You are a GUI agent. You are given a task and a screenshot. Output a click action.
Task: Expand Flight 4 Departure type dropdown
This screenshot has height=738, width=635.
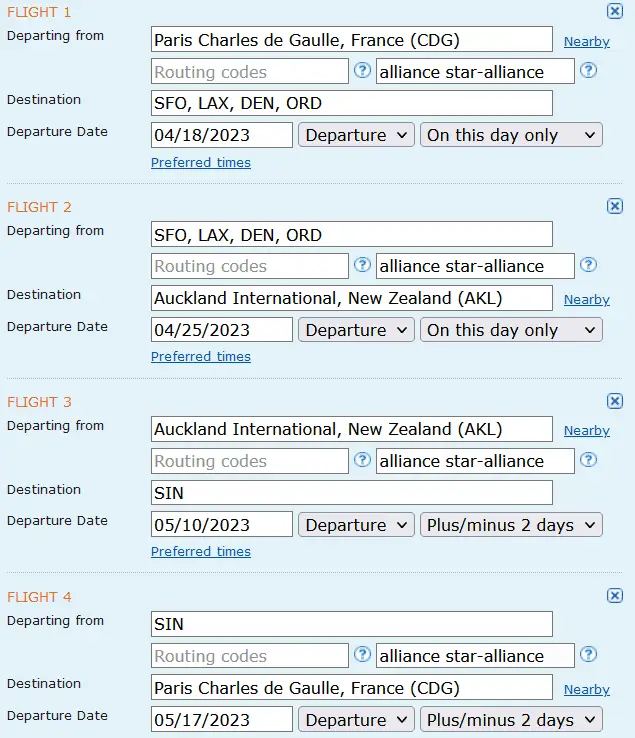[x=356, y=720]
